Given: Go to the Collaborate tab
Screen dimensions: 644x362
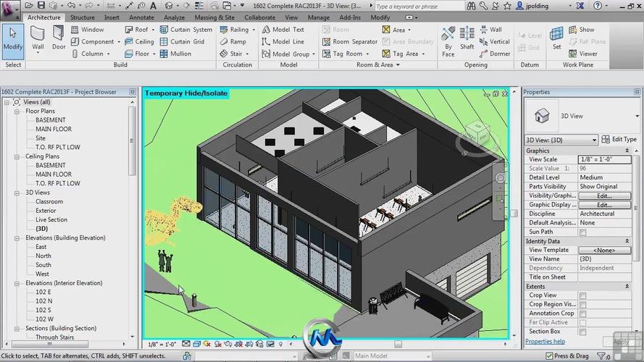Looking at the screenshot, I should (x=259, y=17).
